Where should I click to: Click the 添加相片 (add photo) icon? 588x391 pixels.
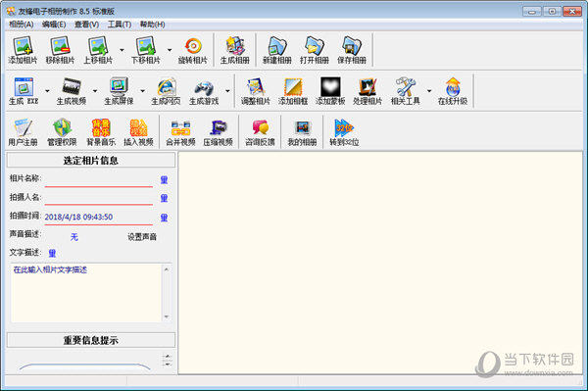tap(23, 50)
